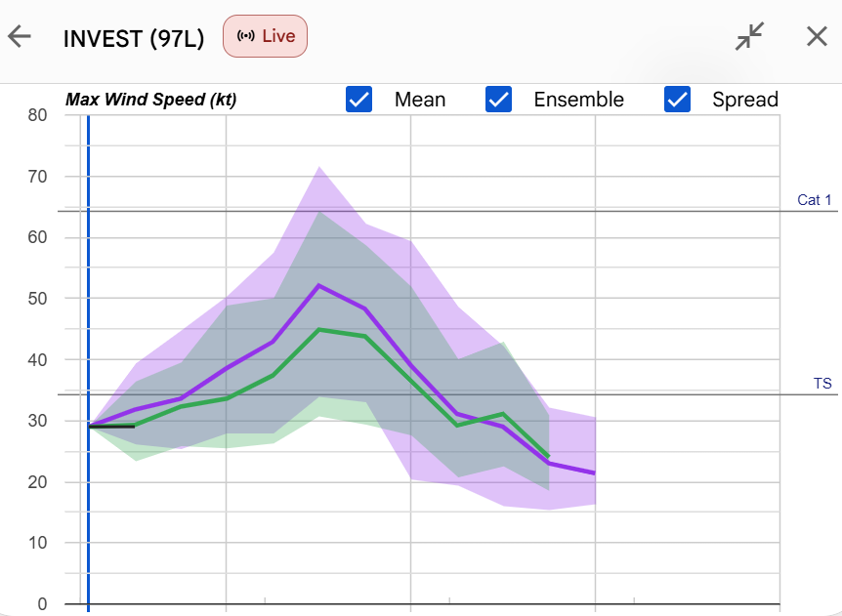Click the back arrow icon
This screenshot has width=842, height=616.
[x=20, y=37]
